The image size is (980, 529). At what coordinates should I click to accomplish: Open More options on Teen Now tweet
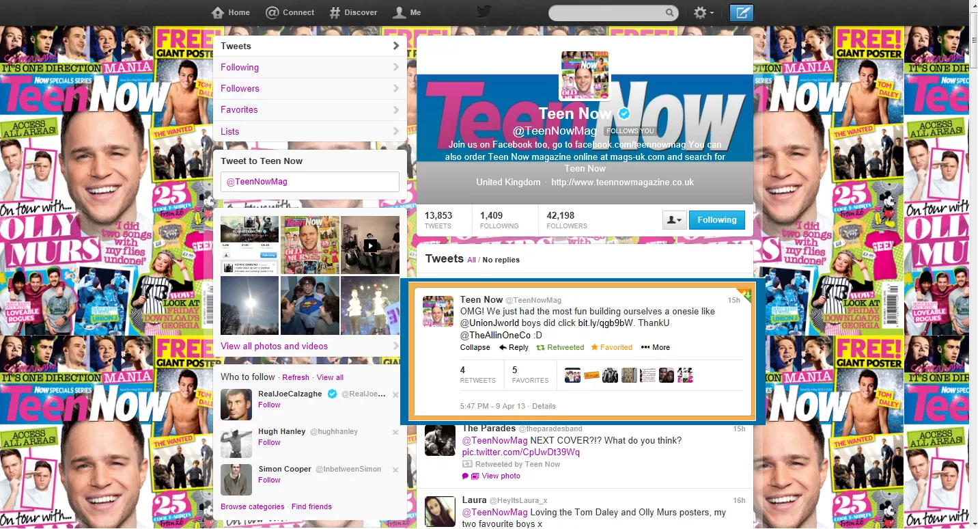(x=656, y=347)
